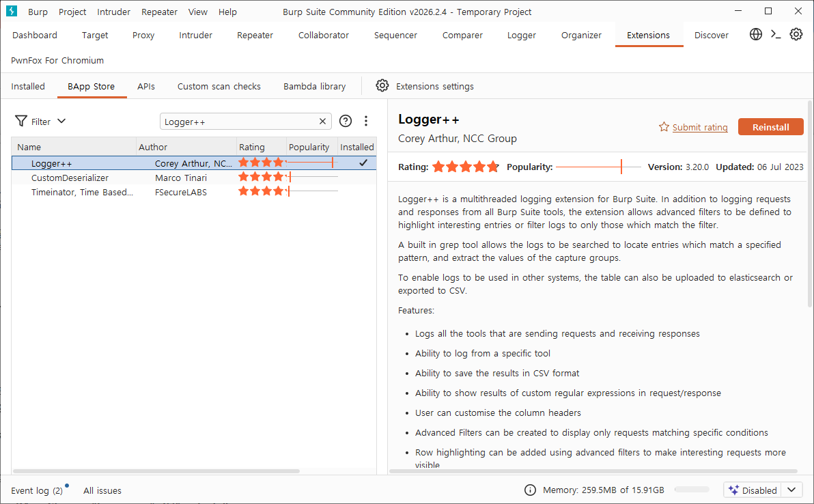Click the CustomDeserializer row star rating
814x504 pixels.
[262, 177]
